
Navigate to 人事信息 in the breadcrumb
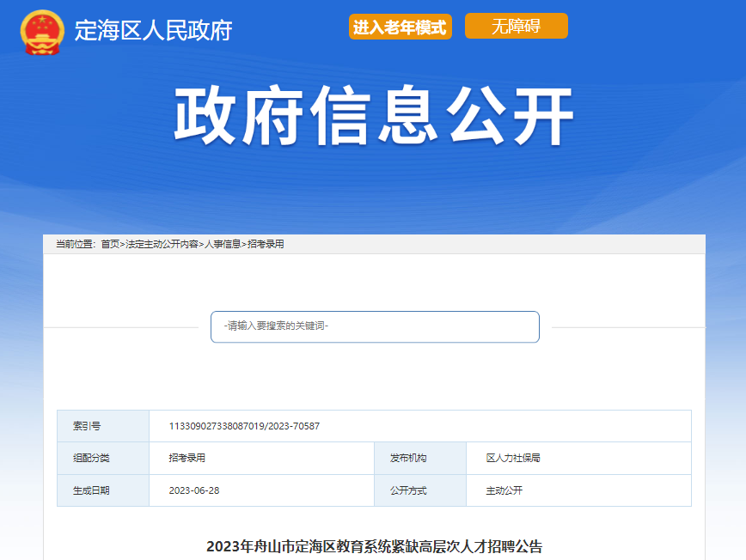pos(223,245)
